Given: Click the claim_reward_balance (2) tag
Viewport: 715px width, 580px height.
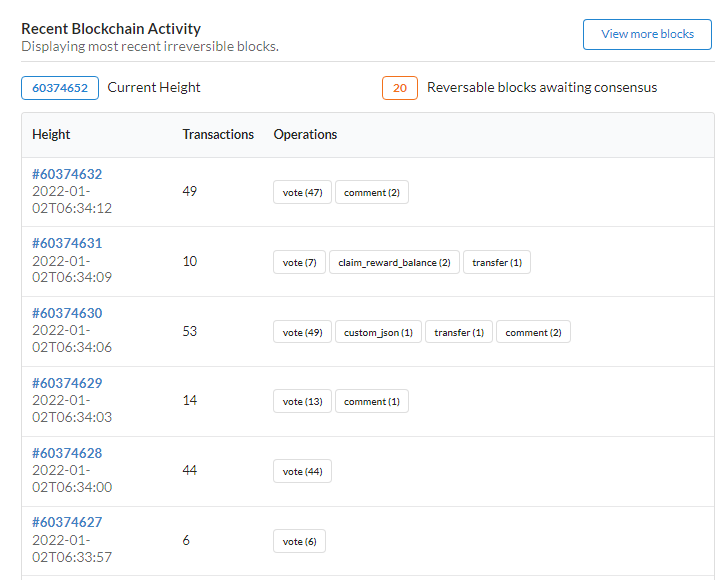Looking at the screenshot, I should pos(394,262).
